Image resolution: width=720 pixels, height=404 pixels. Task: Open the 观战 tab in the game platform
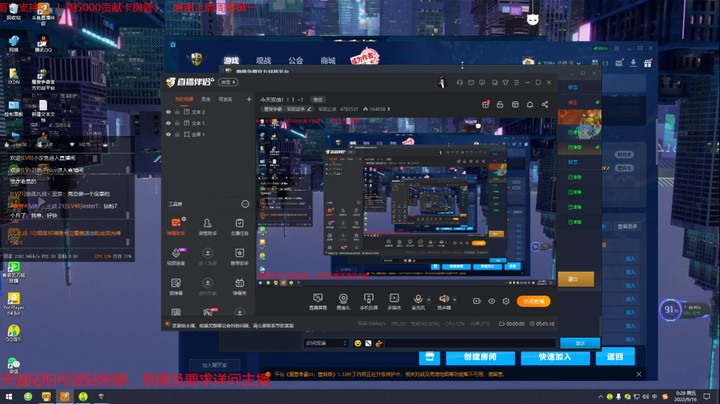click(264, 61)
